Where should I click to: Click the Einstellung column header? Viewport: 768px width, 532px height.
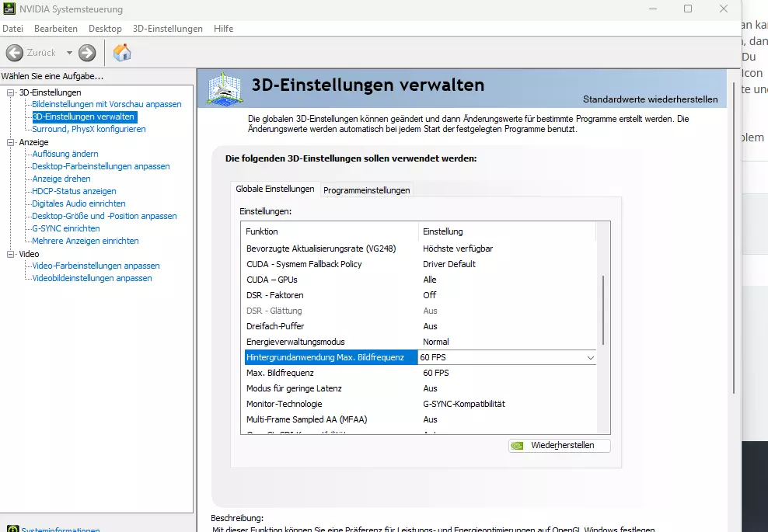coord(507,231)
